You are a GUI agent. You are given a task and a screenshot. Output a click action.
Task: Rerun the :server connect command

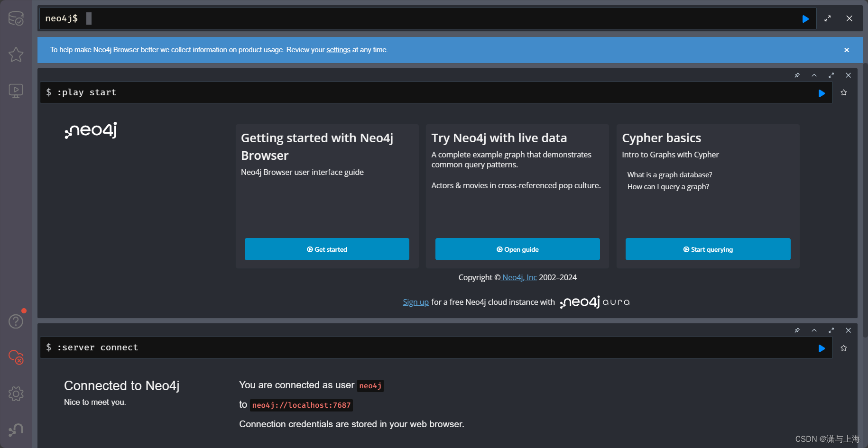[822, 348]
